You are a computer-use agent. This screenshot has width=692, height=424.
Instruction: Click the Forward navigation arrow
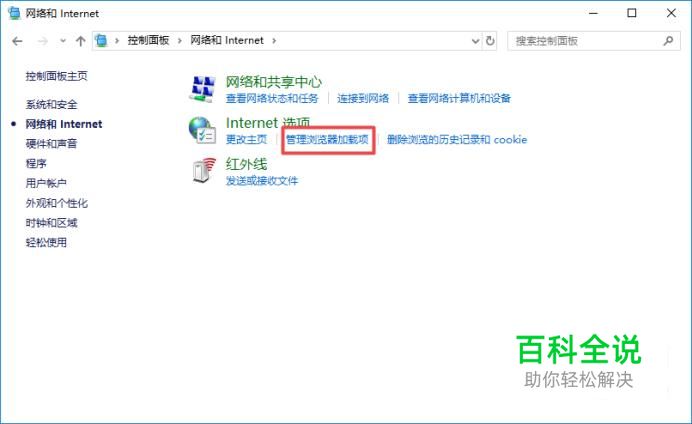coord(43,41)
